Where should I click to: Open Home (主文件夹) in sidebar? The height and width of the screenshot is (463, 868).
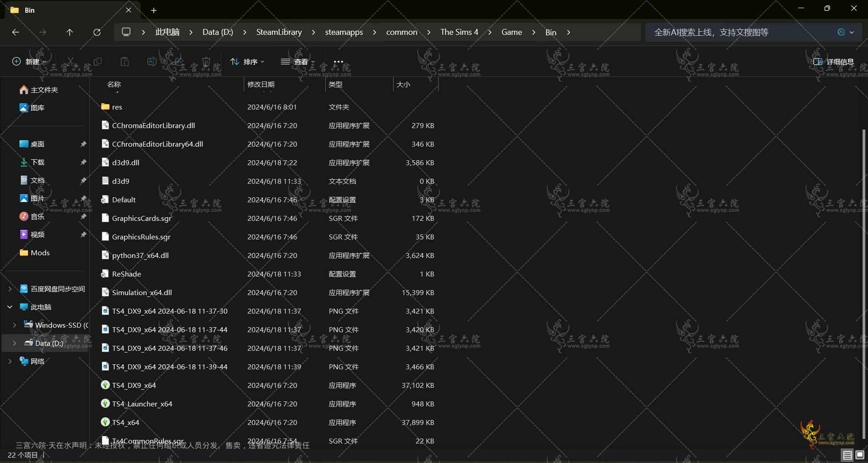coord(39,90)
